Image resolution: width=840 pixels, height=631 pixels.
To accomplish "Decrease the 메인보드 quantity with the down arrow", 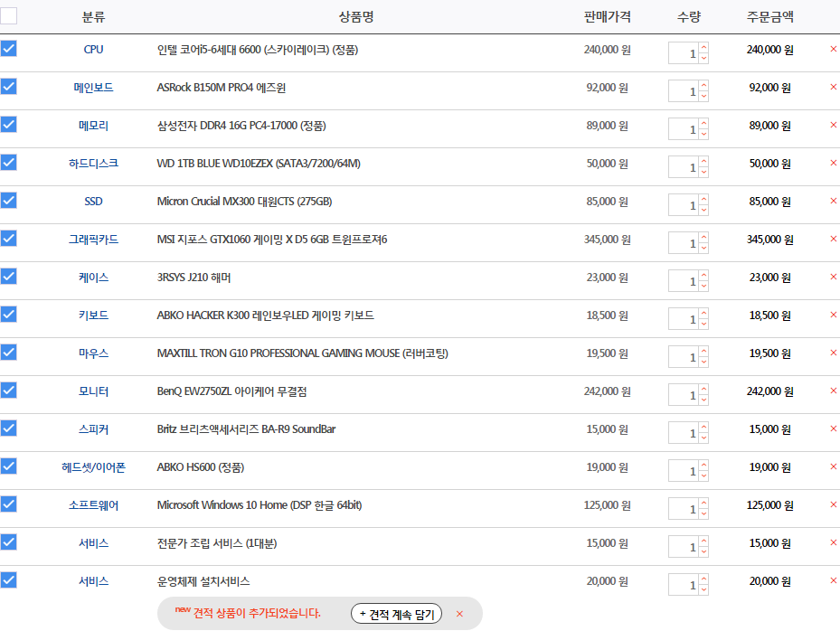I will click(x=704, y=97).
